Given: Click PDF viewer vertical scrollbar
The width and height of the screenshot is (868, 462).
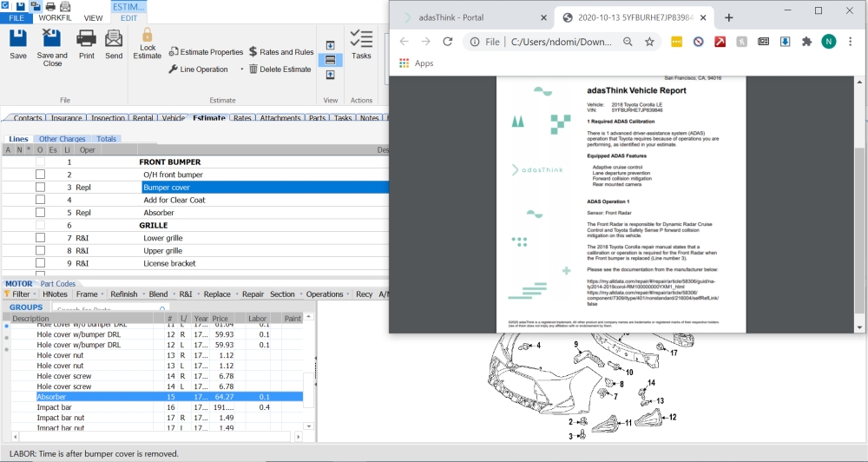Looking at the screenshot, I should click(859, 230).
